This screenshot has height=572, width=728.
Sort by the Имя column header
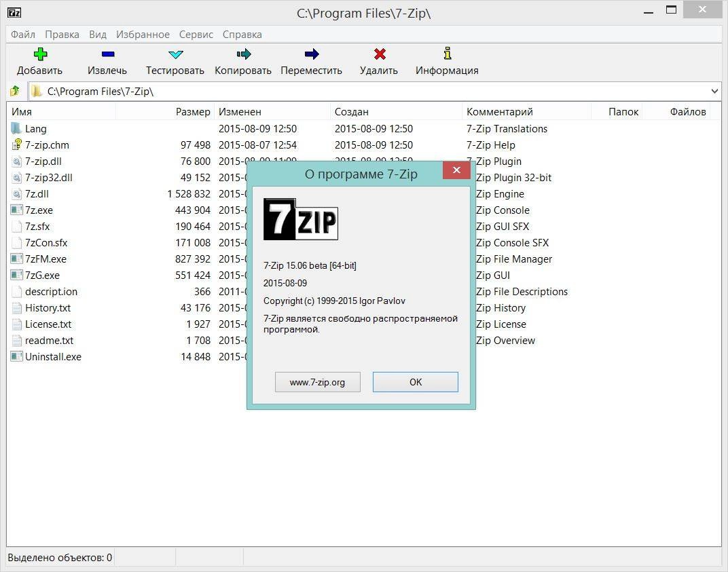tap(61, 112)
